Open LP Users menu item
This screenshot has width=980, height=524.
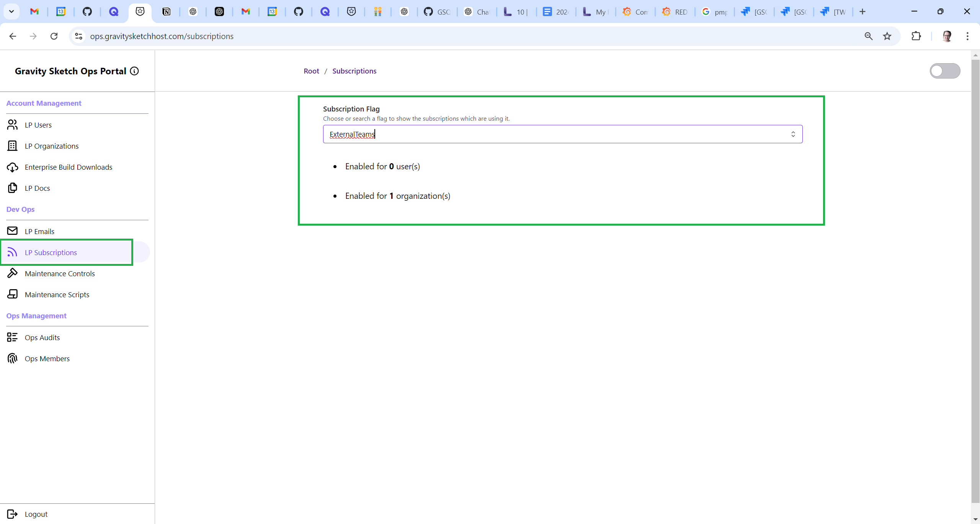[x=38, y=125]
